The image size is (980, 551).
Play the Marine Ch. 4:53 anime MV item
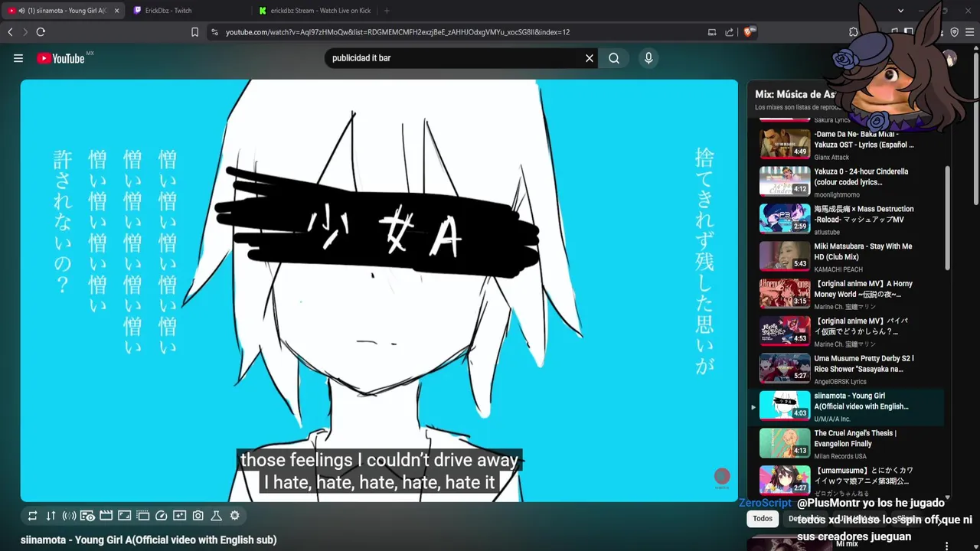click(846, 332)
